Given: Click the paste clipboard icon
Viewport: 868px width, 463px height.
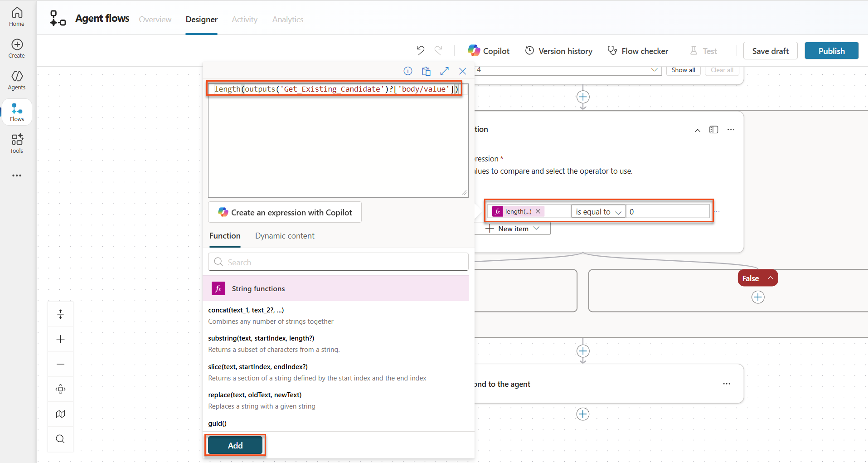Looking at the screenshot, I should (426, 71).
